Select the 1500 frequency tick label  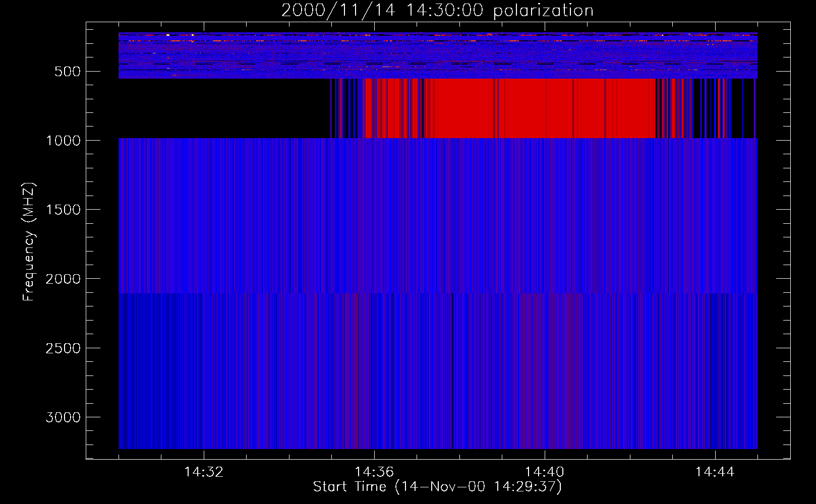tap(63, 210)
